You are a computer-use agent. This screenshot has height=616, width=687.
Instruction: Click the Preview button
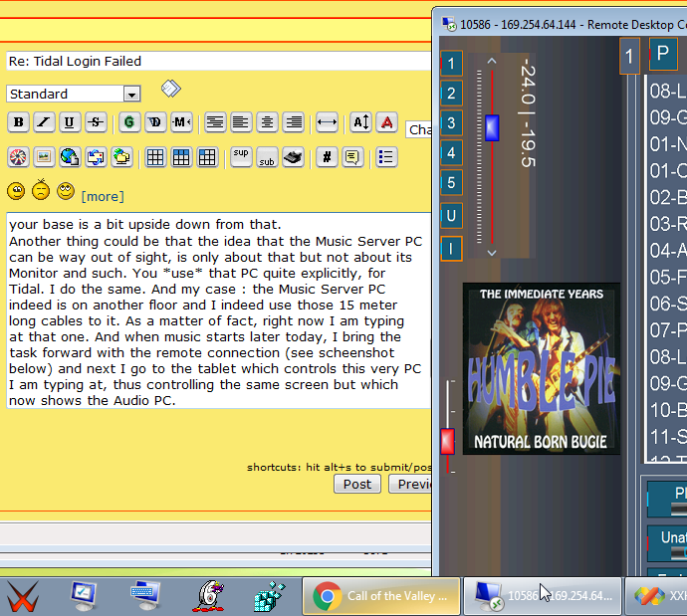click(x=410, y=485)
